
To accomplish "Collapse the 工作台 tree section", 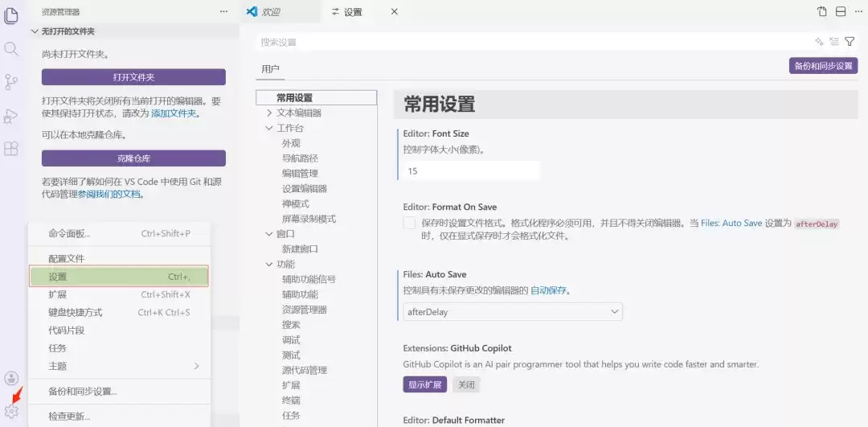I will (269, 128).
